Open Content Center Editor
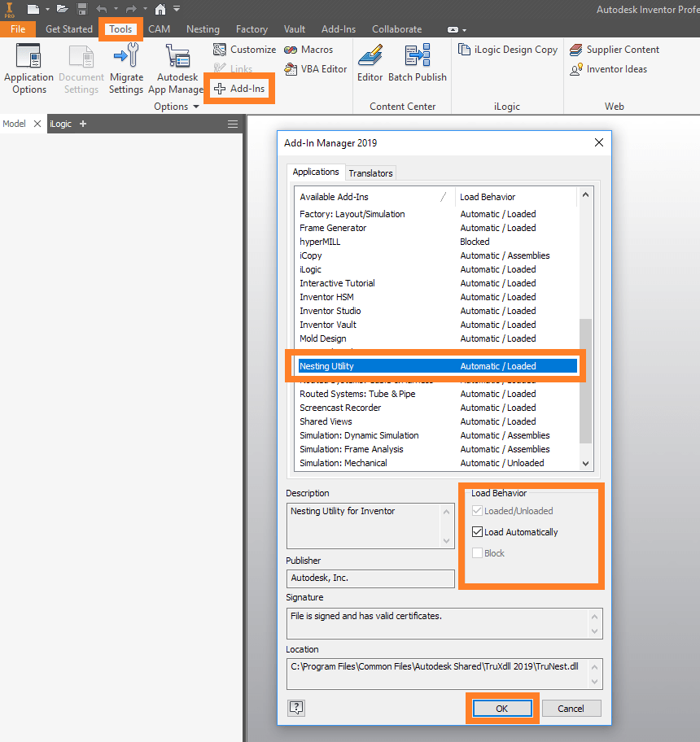700x742 pixels. pos(370,63)
